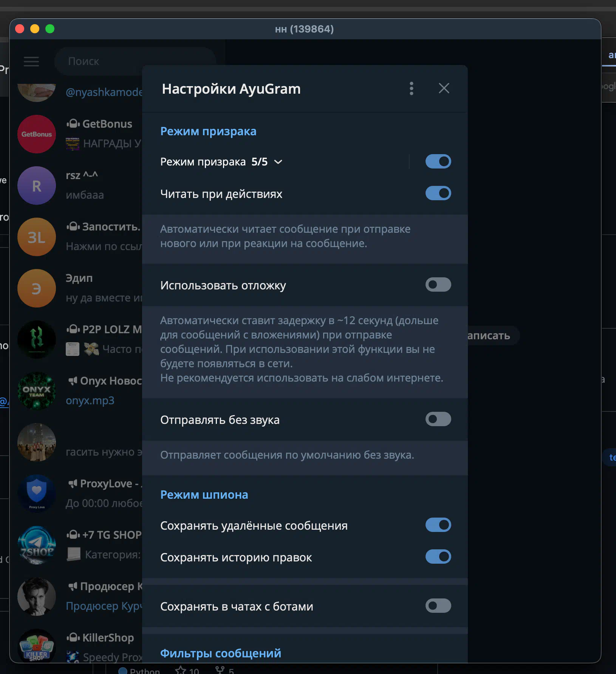Click the ProxyLove shield avatar
The height and width of the screenshot is (674, 616).
tap(37, 493)
